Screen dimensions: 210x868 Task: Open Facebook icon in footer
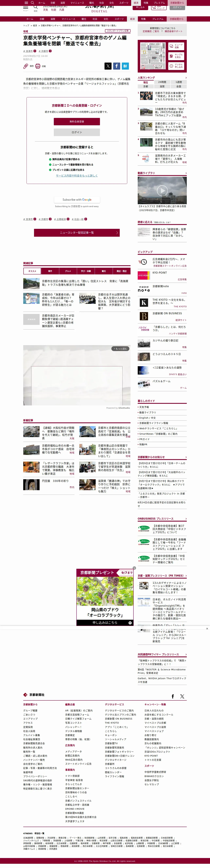tap(173, 696)
